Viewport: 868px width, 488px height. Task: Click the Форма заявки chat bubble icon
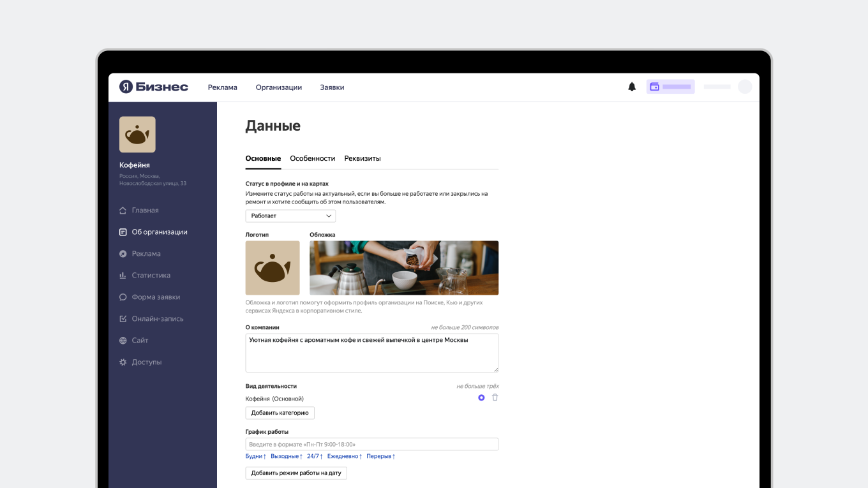click(121, 297)
